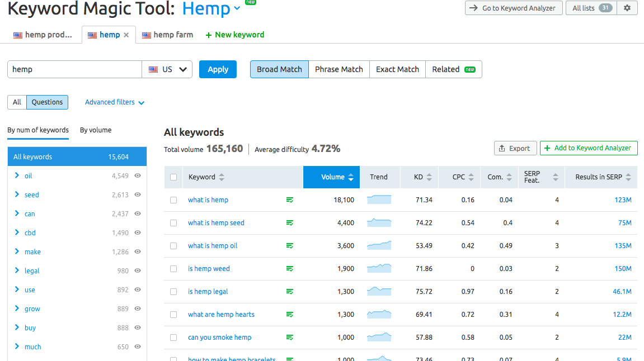The image size is (644, 361).
Task: Open the Hemp title dropdown
Action: [237, 8]
